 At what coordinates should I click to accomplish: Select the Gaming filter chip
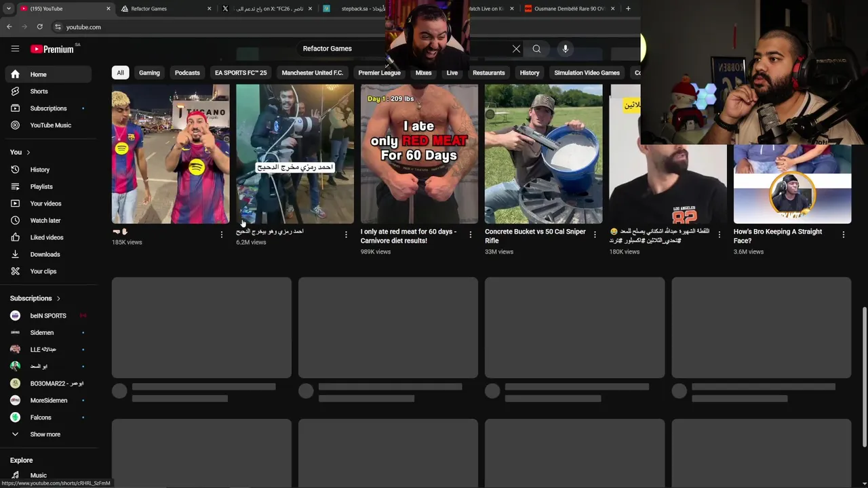(x=149, y=73)
